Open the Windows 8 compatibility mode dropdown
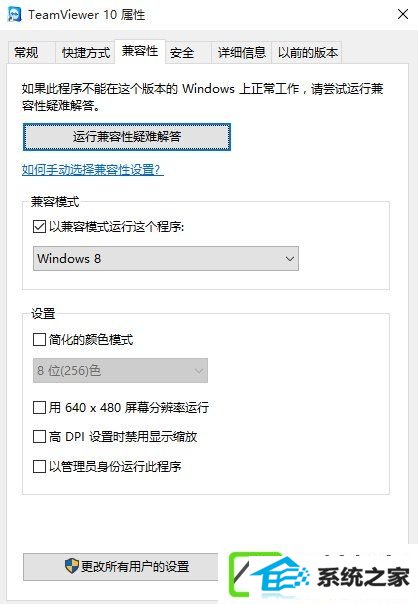 pos(166,258)
